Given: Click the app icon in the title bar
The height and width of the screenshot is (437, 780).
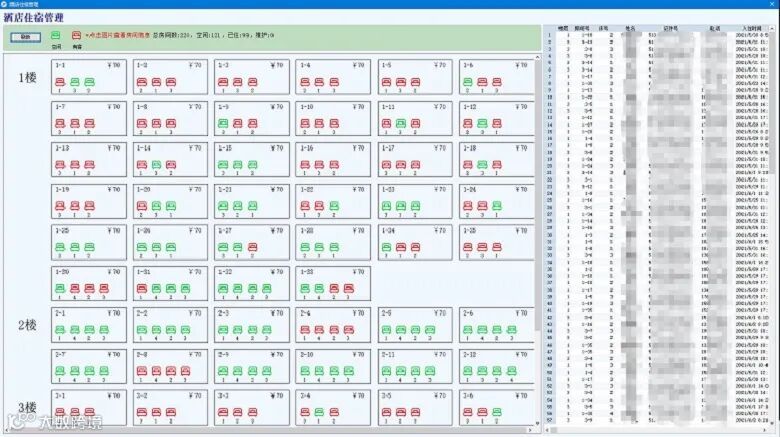Looking at the screenshot, I should tap(4, 4).
